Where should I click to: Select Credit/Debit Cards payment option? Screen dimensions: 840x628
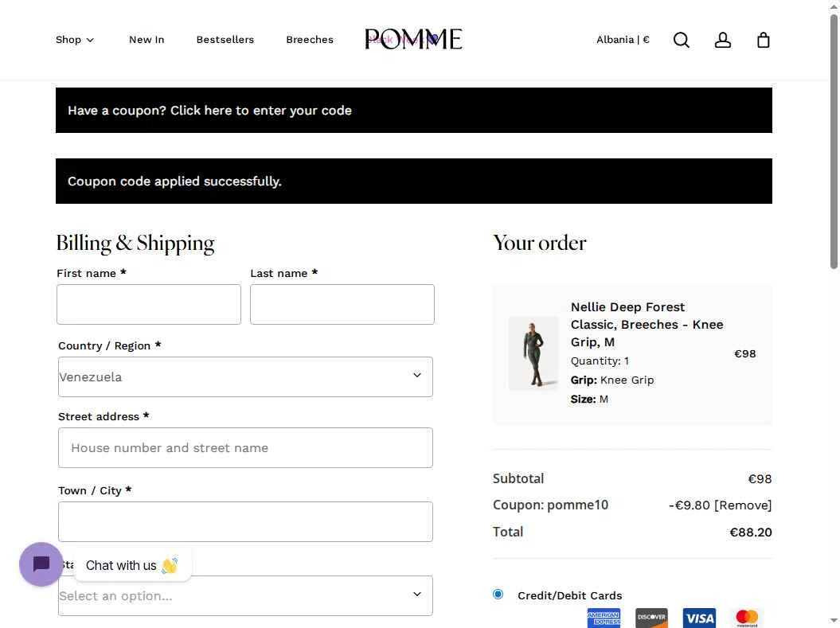[x=498, y=595]
